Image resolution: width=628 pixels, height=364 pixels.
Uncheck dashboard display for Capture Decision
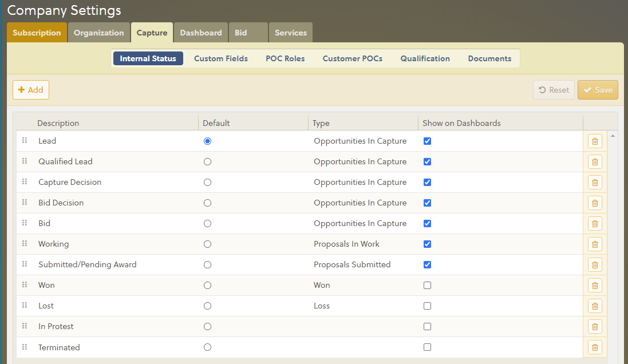click(427, 183)
